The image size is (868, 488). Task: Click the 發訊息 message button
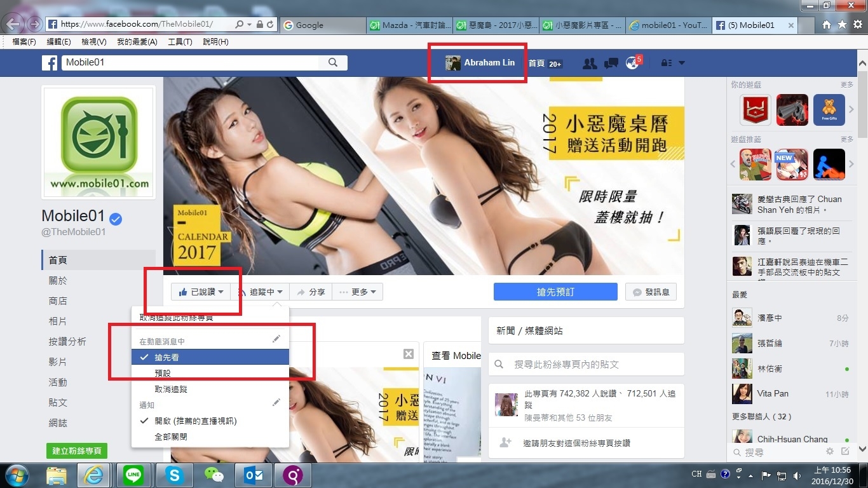click(651, 292)
